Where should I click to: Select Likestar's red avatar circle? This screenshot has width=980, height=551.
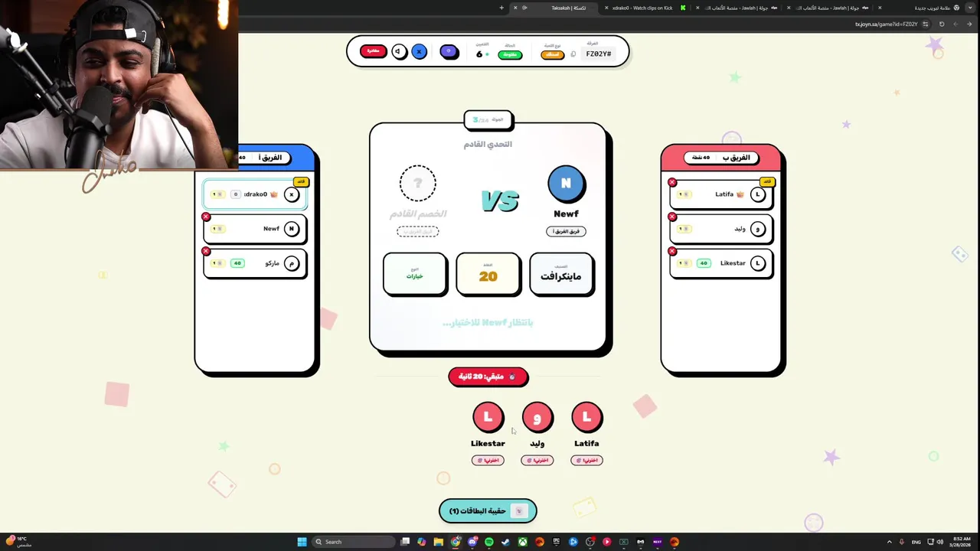pos(488,417)
